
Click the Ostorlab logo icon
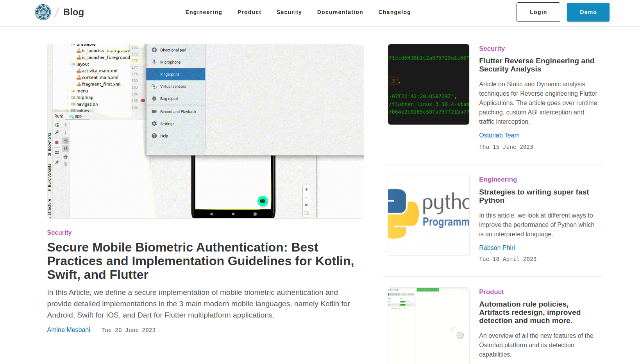coord(43,12)
